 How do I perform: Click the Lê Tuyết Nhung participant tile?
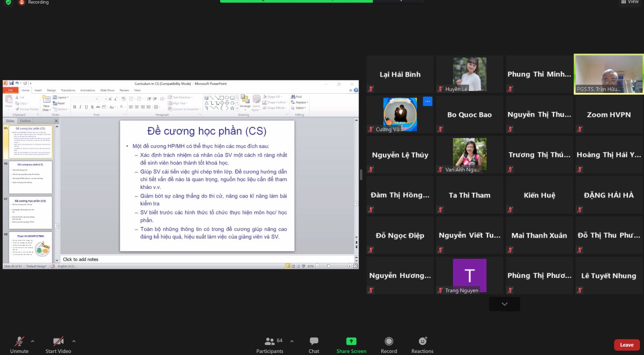(608, 275)
